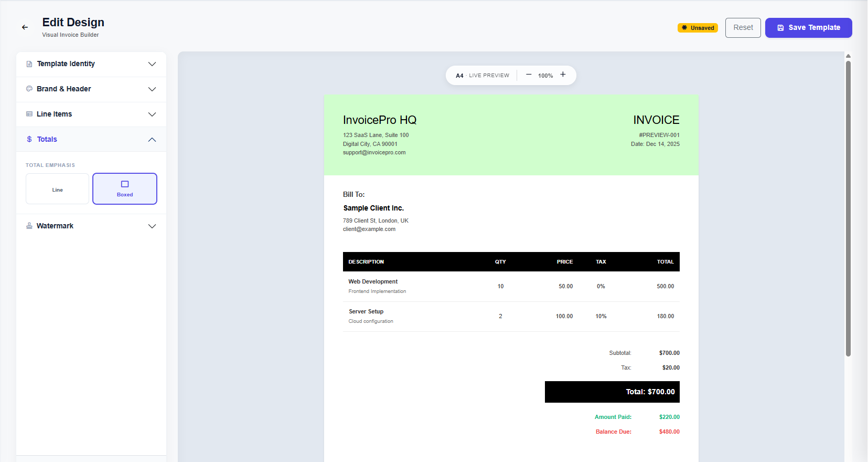The image size is (868, 462).
Task: Expand the Template Identity section chevron
Action: pyautogui.click(x=152, y=64)
